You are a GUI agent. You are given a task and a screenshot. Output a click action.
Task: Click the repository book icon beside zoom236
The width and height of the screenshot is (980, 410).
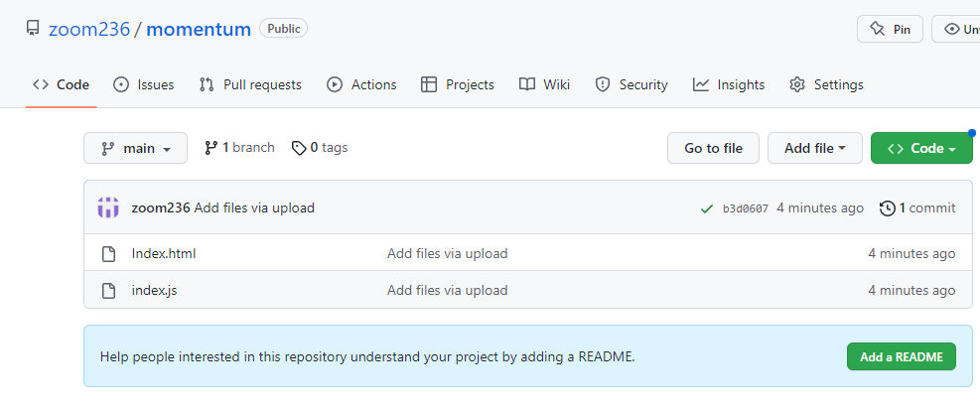point(33,29)
